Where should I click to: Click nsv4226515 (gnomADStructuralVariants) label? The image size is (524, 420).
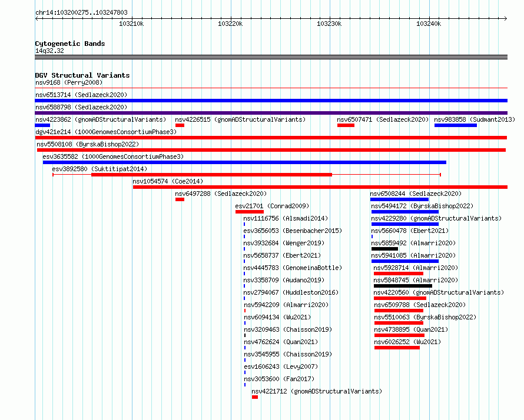pos(240,119)
